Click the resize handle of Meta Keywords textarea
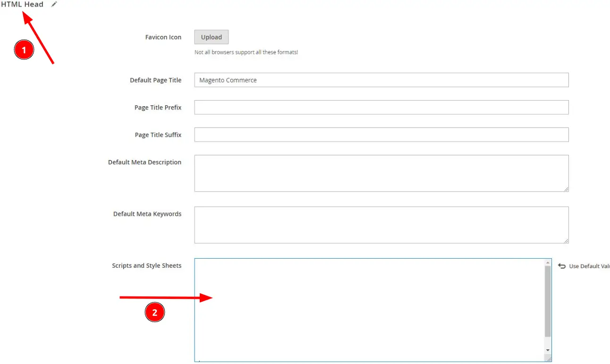Screen dimensions: 610x364 (x=566, y=241)
